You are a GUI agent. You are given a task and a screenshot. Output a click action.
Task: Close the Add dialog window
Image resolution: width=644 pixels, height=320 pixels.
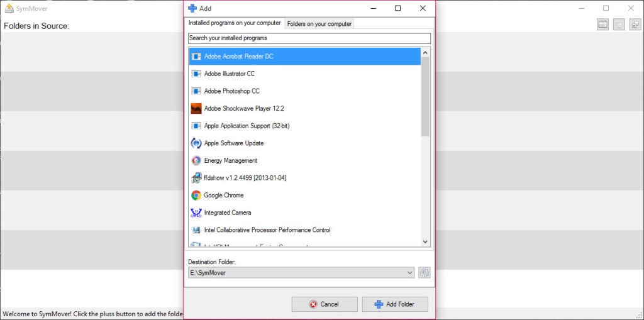[x=423, y=8]
